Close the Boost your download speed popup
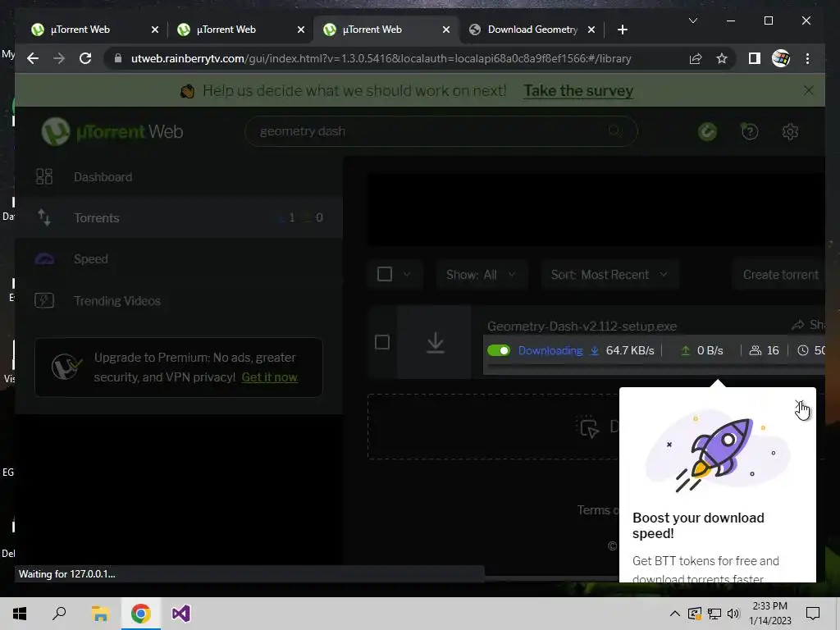Image resolution: width=840 pixels, height=630 pixels. click(799, 404)
